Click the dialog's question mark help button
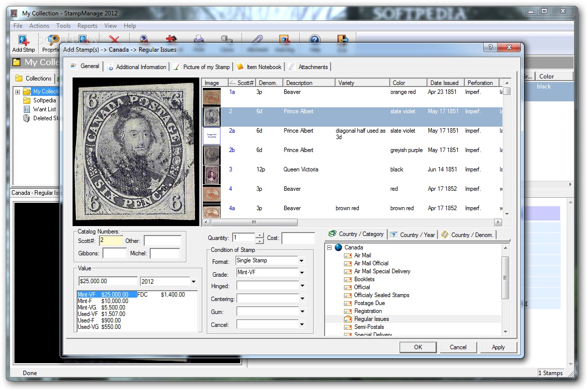Screen dimensions: 588x391 [x=490, y=47]
